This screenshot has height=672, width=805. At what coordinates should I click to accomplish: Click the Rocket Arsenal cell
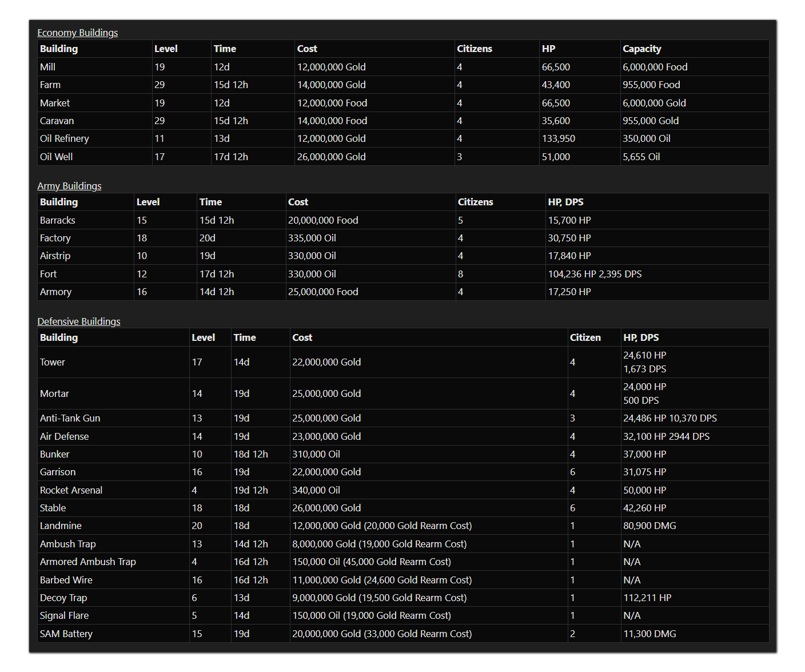113,490
